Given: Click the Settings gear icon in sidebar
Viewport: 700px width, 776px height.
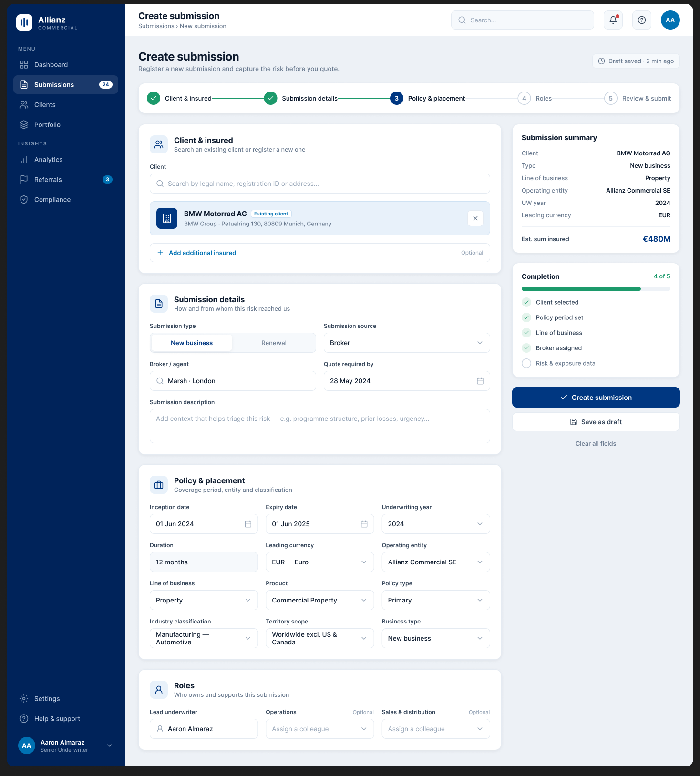Looking at the screenshot, I should [24, 699].
